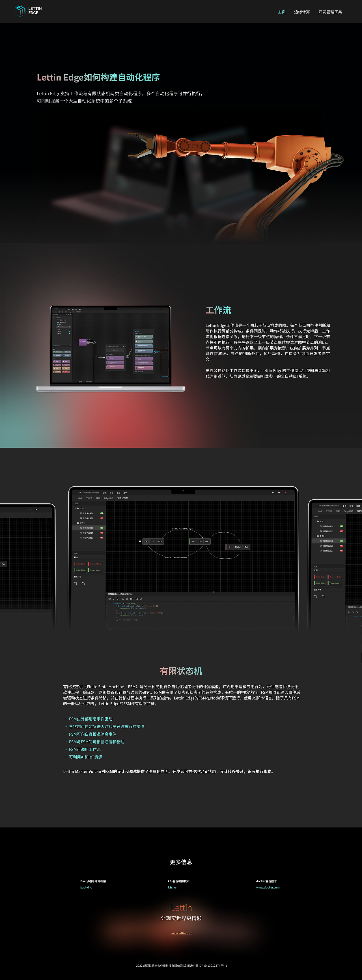Select 地点 tab in center Vulcan mockup
This screenshot has height=980, width=362.
tap(80, 498)
